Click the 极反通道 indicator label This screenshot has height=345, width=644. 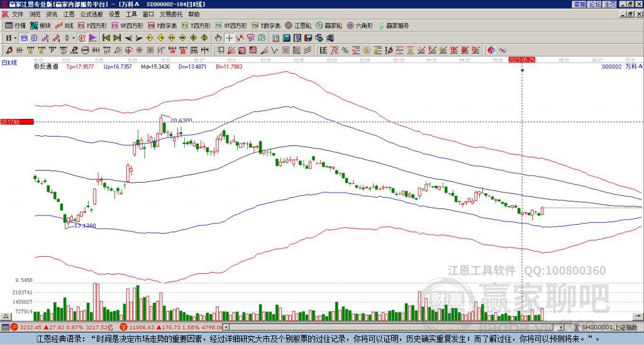46,66
